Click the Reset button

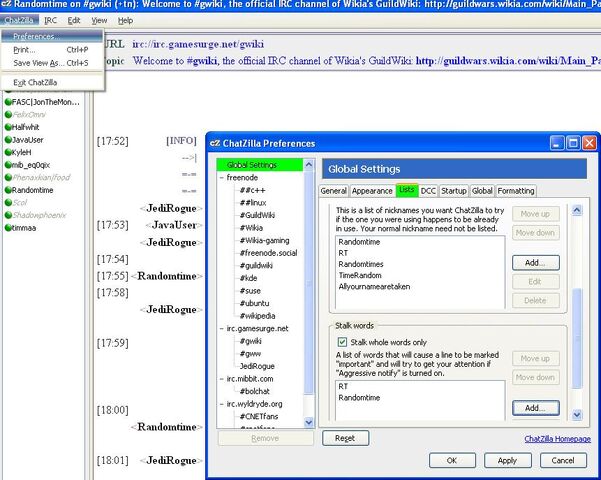[345, 438]
